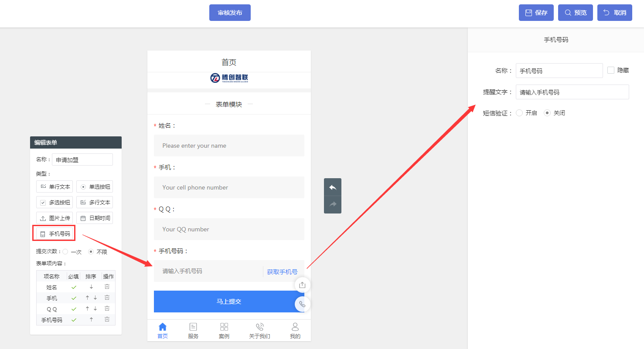Switch to the 服务 tab in bottom navigation
The image size is (644, 349).
(193, 330)
